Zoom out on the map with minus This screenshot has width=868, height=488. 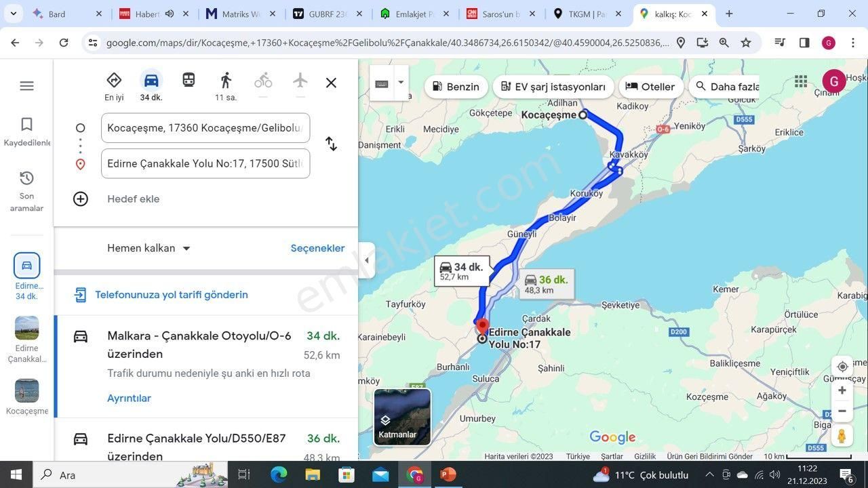[x=842, y=411]
